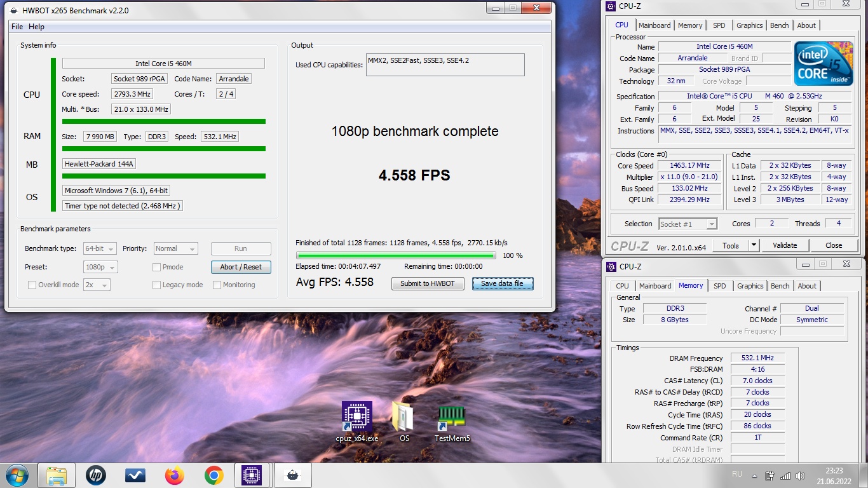Select Bench tab in lower CPU-Z window
868x488 pixels.
[780, 286]
